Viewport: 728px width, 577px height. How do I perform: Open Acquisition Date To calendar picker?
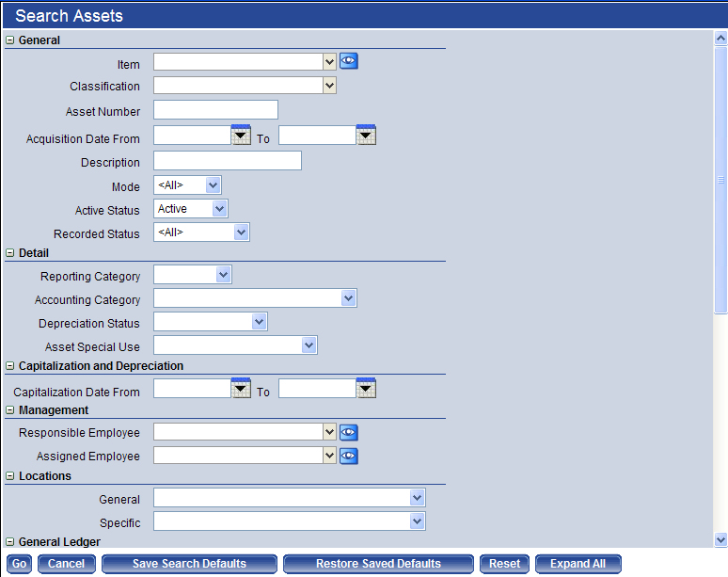tap(366, 136)
